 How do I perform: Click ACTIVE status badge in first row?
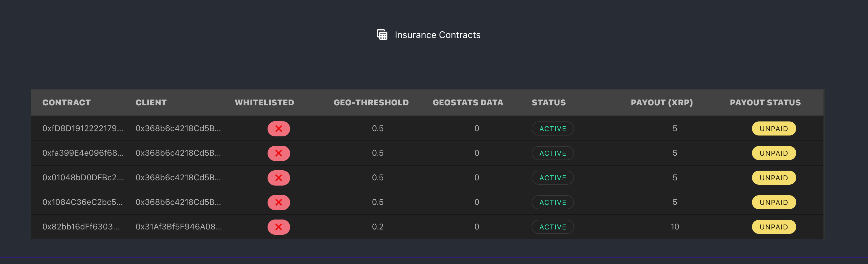pyautogui.click(x=552, y=128)
